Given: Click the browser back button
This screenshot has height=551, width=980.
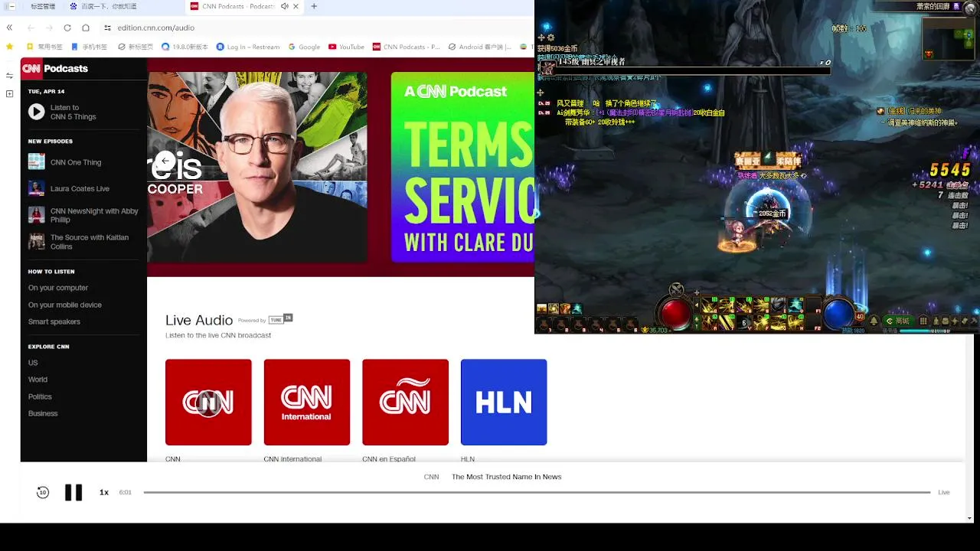Looking at the screenshot, I should [31, 28].
